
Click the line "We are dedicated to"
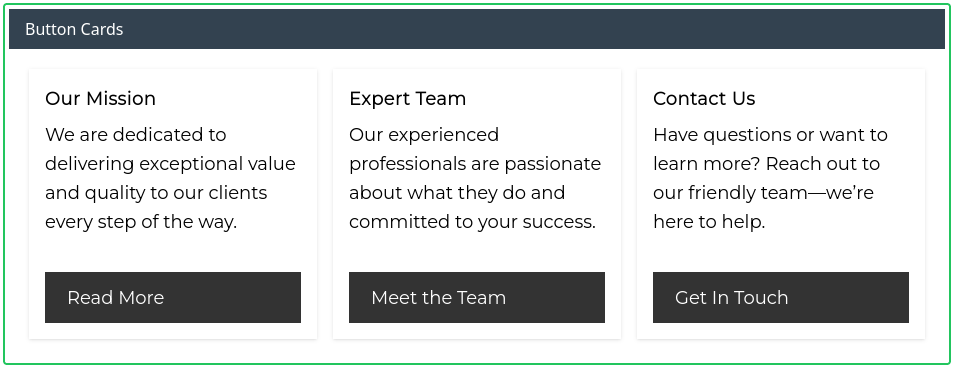point(136,134)
